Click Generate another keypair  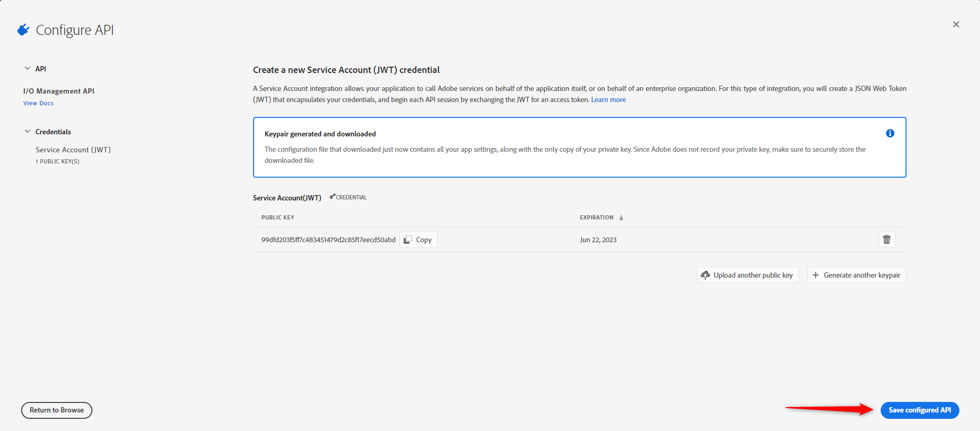857,275
